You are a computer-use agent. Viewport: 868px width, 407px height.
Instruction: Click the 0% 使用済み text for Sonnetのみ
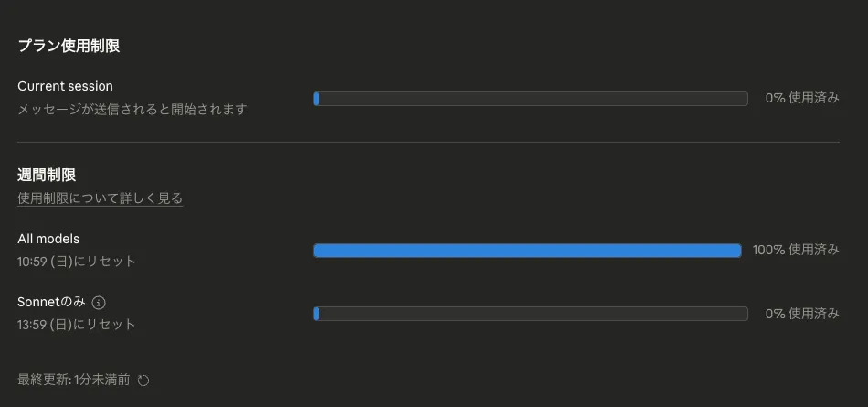coord(802,313)
